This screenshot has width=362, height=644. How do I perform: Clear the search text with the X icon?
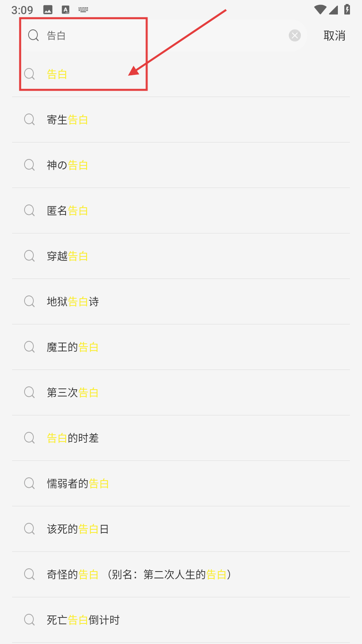tap(295, 36)
